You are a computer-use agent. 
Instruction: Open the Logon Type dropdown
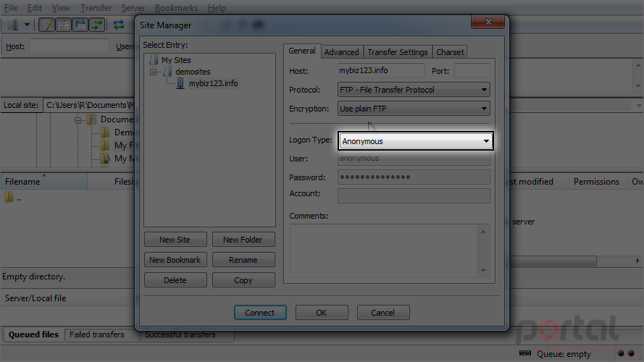point(416,141)
